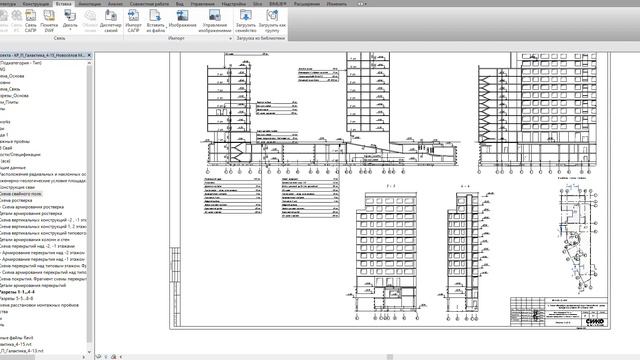Viewport: 640px width, 360px height.
Task: Open the Деколь (Decal) tool
Action: [x=70, y=20]
